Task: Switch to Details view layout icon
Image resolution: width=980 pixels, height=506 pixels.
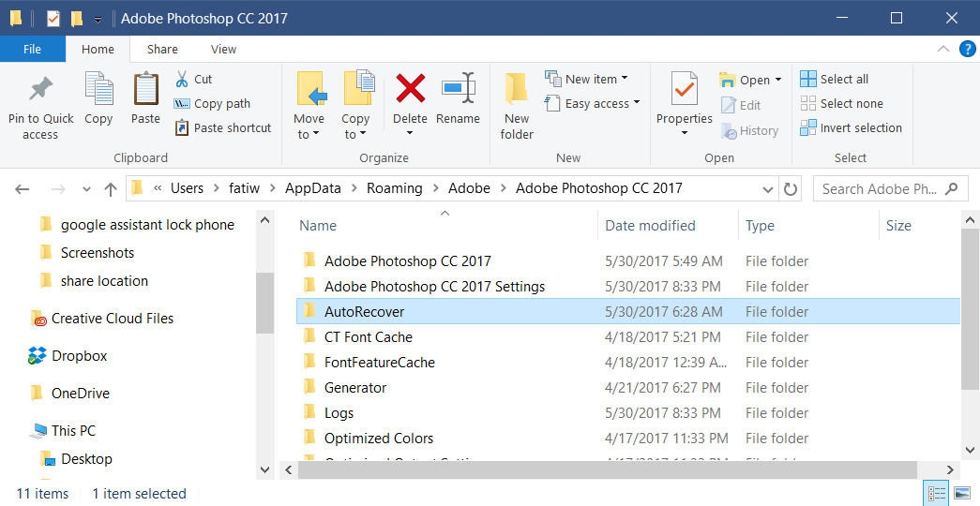Action: [x=936, y=494]
